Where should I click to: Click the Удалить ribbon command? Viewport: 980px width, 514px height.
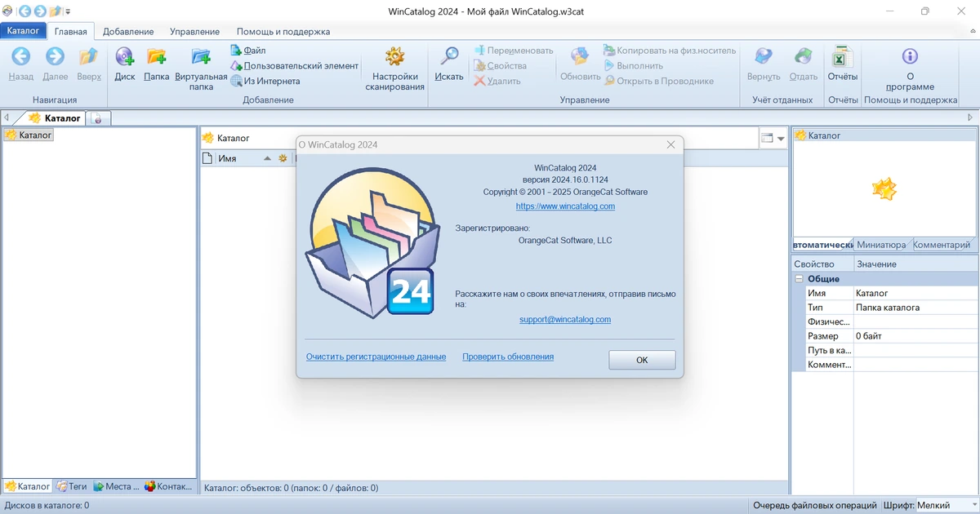pos(497,81)
